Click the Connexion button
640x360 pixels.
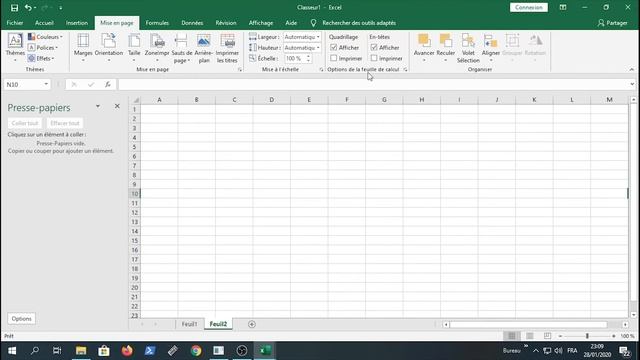tap(529, 7)
